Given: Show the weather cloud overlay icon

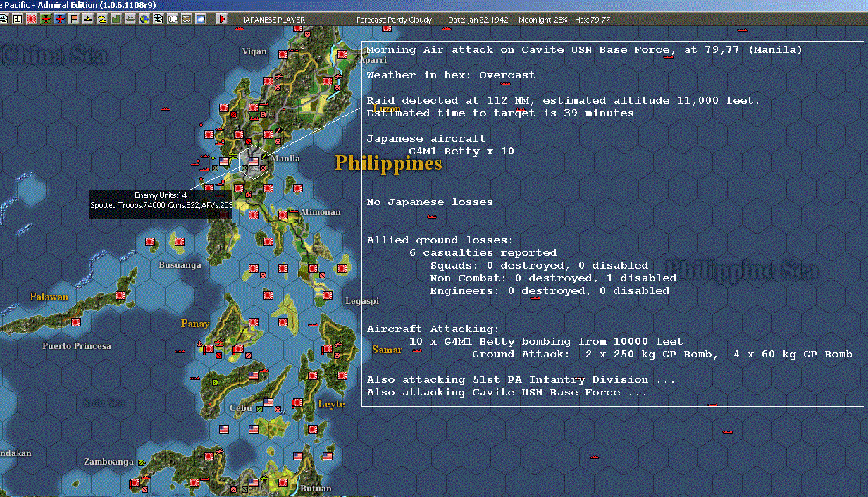Looking at the screenshot, I should pyautogui.click(x=201, y=19).
